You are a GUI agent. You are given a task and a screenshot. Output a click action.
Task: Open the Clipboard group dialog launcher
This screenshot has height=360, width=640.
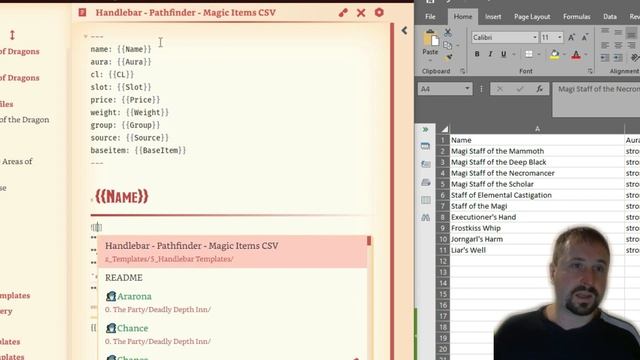[462, 71]
